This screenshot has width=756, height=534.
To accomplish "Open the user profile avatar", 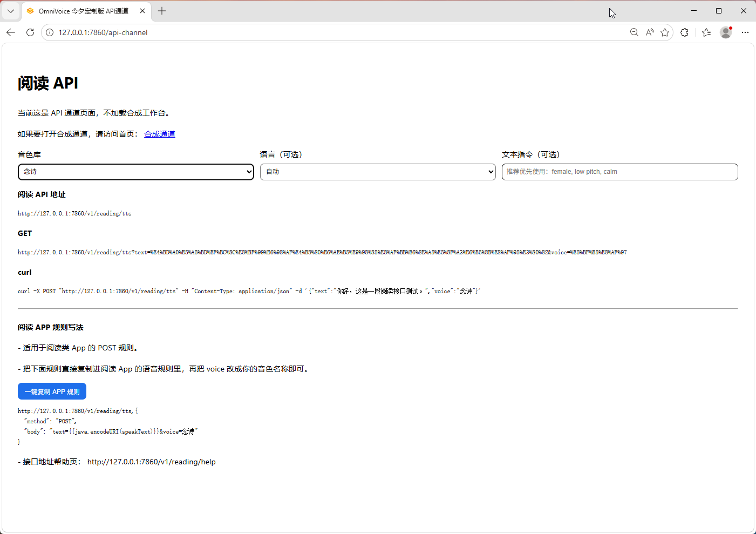I will point(726,32).
